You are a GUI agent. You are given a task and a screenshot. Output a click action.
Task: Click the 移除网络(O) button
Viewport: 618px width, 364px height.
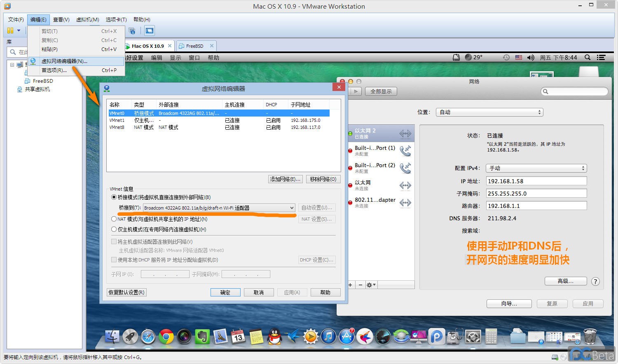pyautogui.click(x=323, y=179)
